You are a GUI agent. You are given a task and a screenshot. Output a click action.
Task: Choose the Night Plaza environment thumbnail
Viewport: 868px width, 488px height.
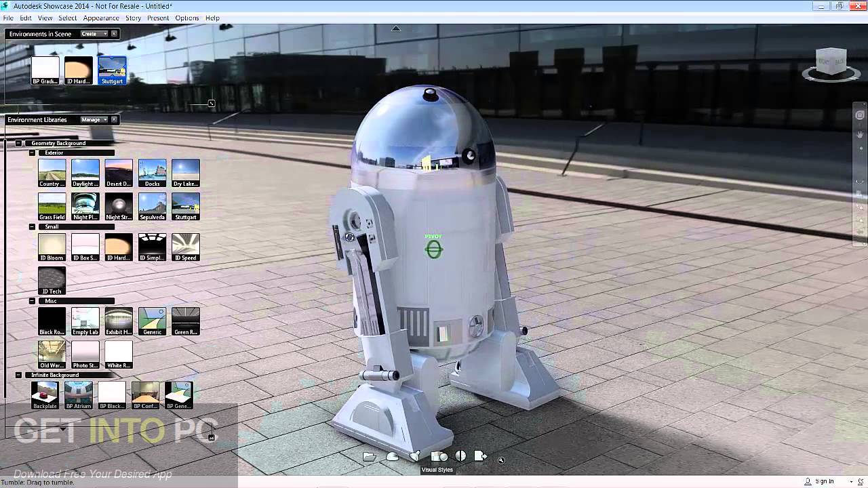(x=85, y=207)
